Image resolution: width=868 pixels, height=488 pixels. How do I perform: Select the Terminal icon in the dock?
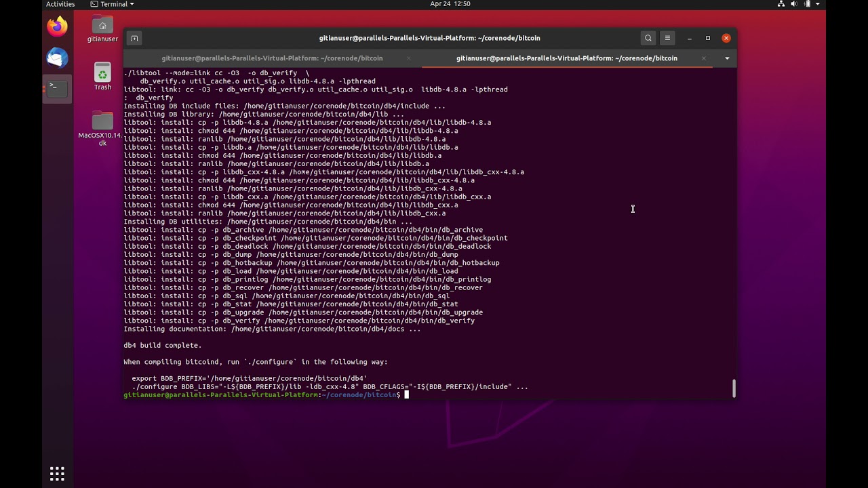[57, 88]
